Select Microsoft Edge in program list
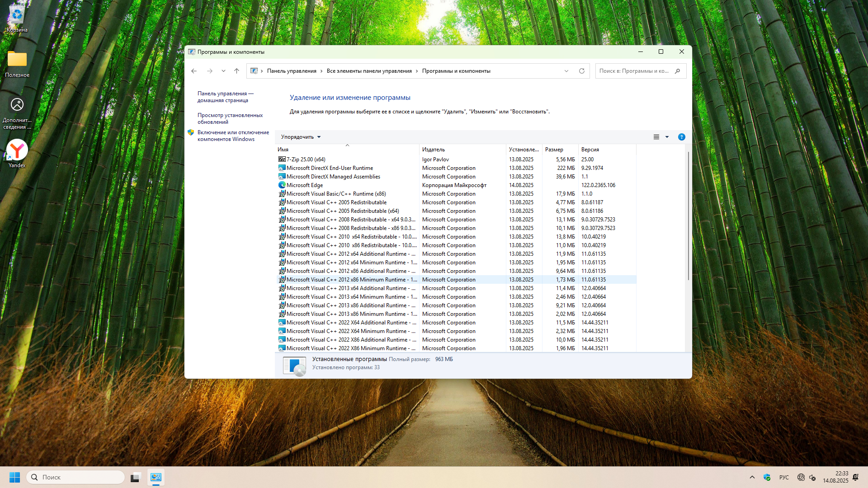868x488 pixels. pyautogui.click(x=305, y=185)
